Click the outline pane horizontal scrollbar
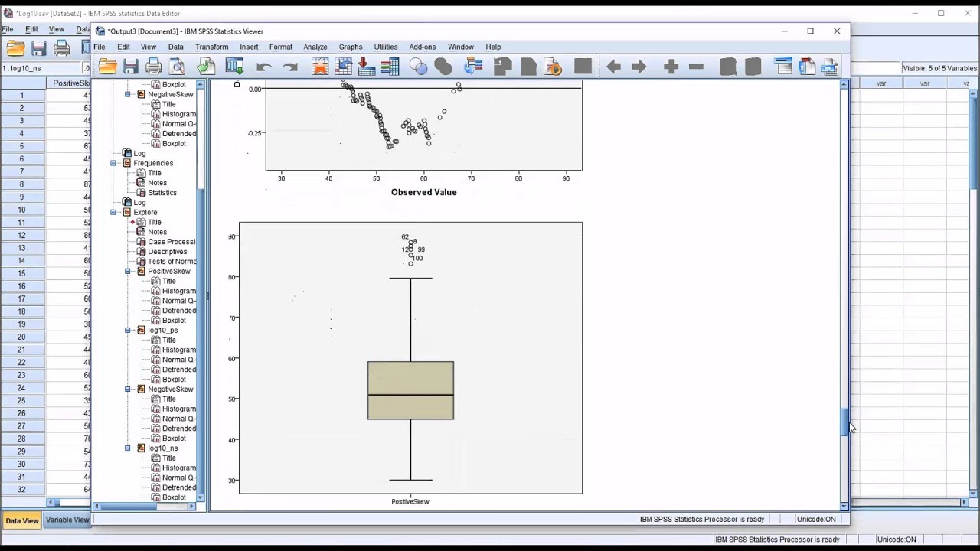The width and height of the screenshot is (980, 551). [x=145, y=506]
